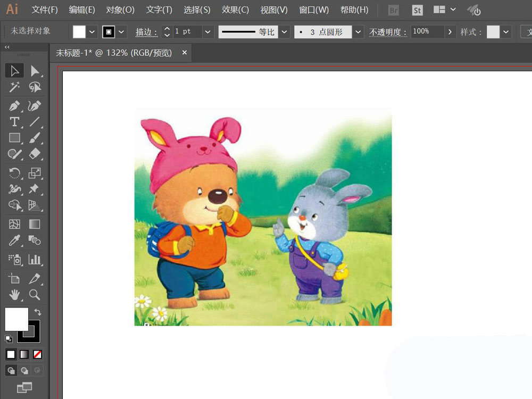The width and height of the screenshot is (532, 399).
Task: Select the Eraser tool
Action: click(35, 154)
